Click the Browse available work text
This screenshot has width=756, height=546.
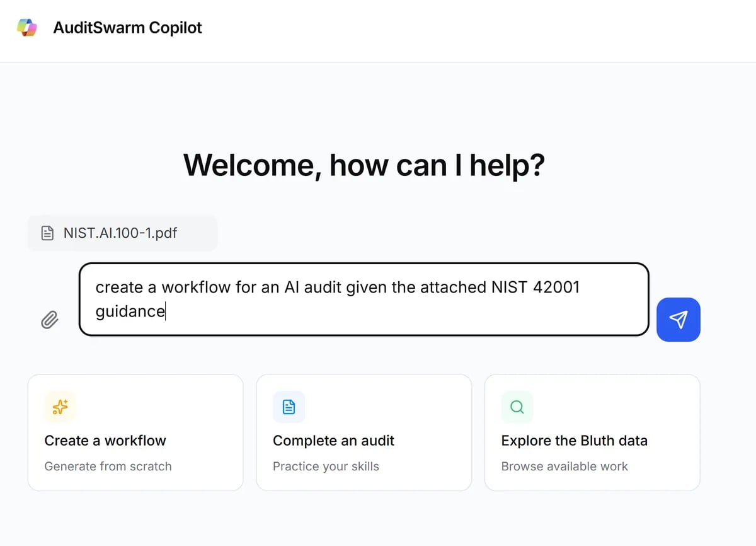[564, 467]
